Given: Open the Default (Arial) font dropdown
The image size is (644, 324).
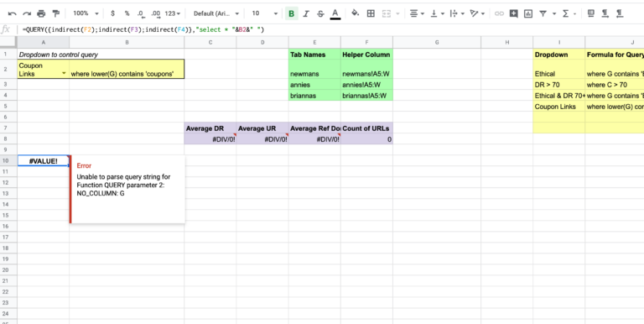Looking at the screenshot, I should [x=216, y=13].
